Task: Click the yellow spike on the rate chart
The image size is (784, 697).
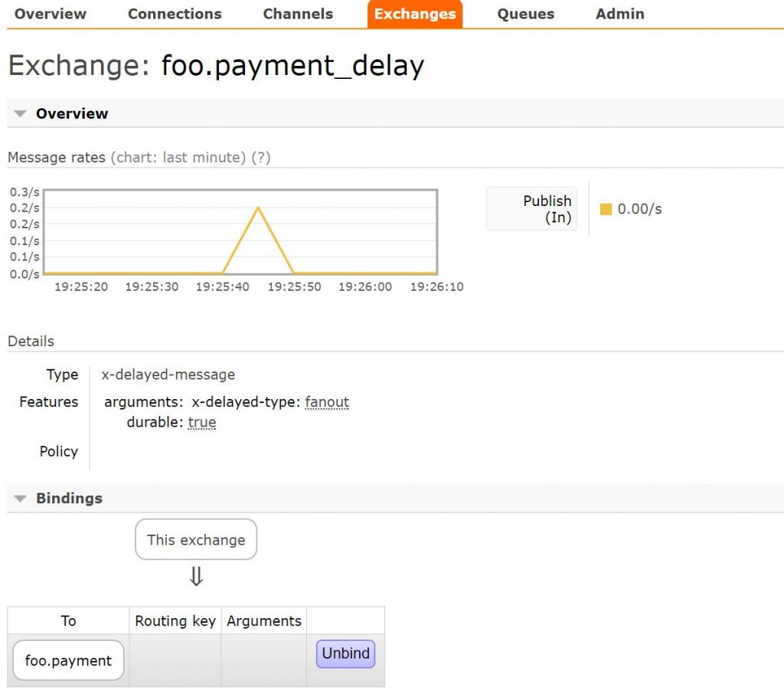Action: [258, 208]
